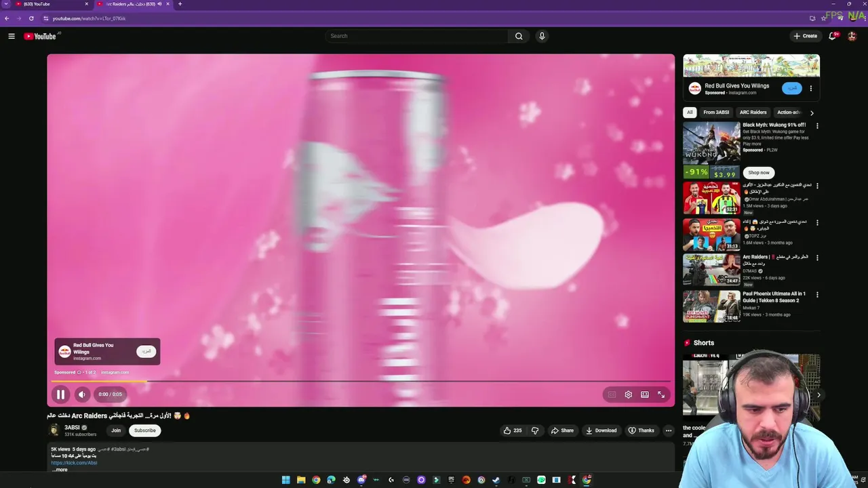Open Windows Start menu
This screenshot has height=488, width=868.
click(x=286, y=480)
